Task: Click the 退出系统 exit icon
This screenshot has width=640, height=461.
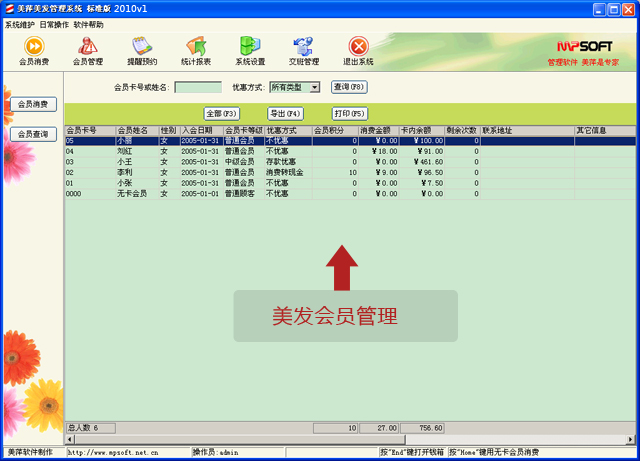Action: pyautogui.click(x=358, y=50)
